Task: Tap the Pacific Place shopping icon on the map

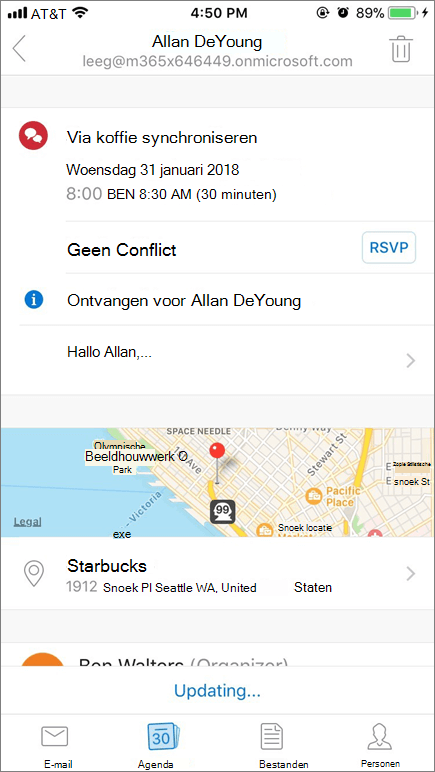Action: point(314,495)
